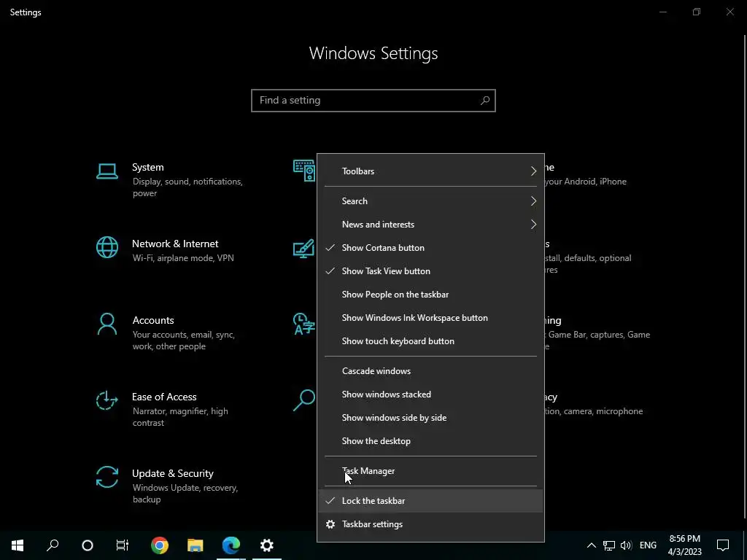Expand the Search submenu in context menu
The image size is (747, 560).
click(430, 201)
